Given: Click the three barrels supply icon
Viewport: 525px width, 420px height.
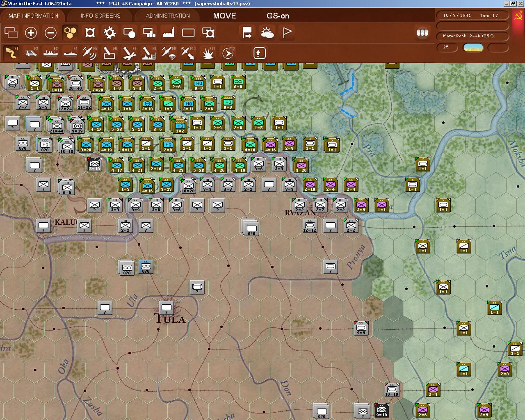Looking at the screenshot, I should pos(422,32).
